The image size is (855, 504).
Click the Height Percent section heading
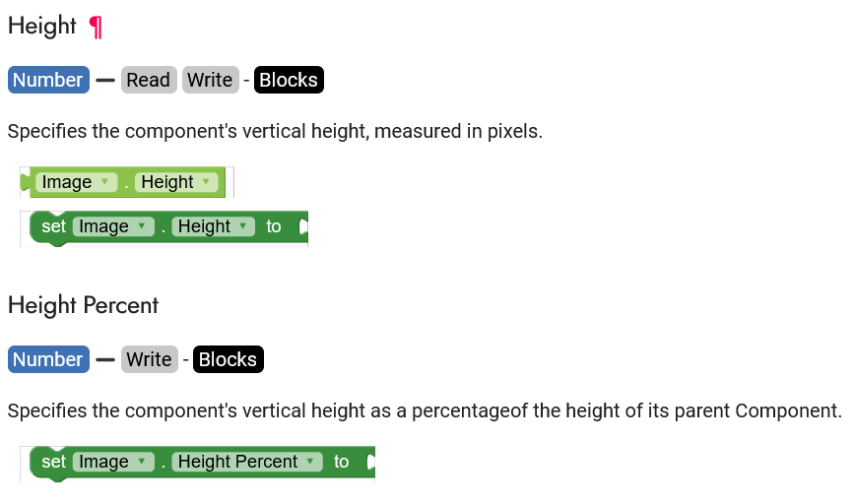tap(83, 305)
